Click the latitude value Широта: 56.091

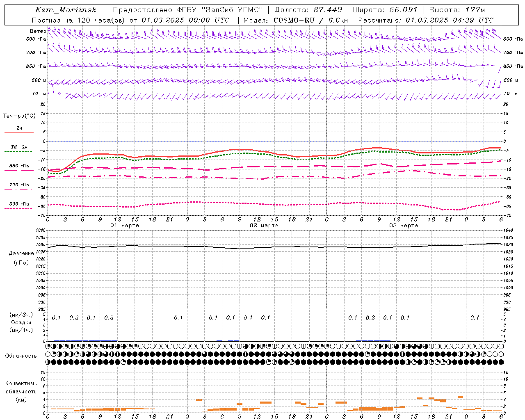(x=385, y=10)
